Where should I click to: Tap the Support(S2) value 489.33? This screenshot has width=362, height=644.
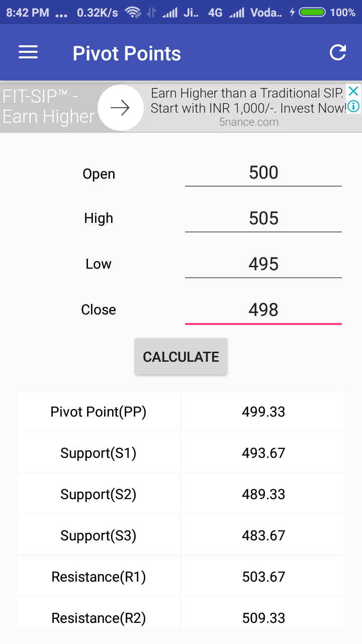pos(263,494)
